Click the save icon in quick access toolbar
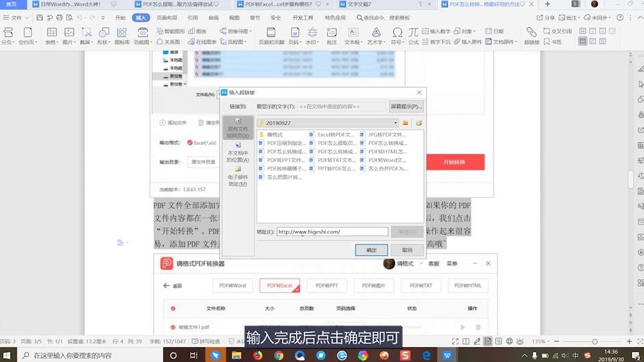This screenshot has width=644, height=362. pyautogui.click(x=40, y=18)
